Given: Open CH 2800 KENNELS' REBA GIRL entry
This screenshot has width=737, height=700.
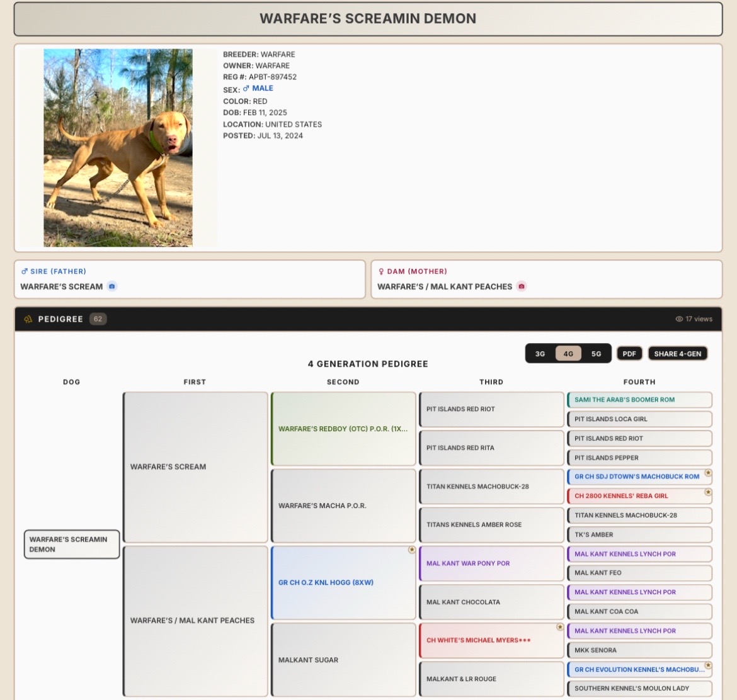Looking at the screenshot, I should pos(639,496).
